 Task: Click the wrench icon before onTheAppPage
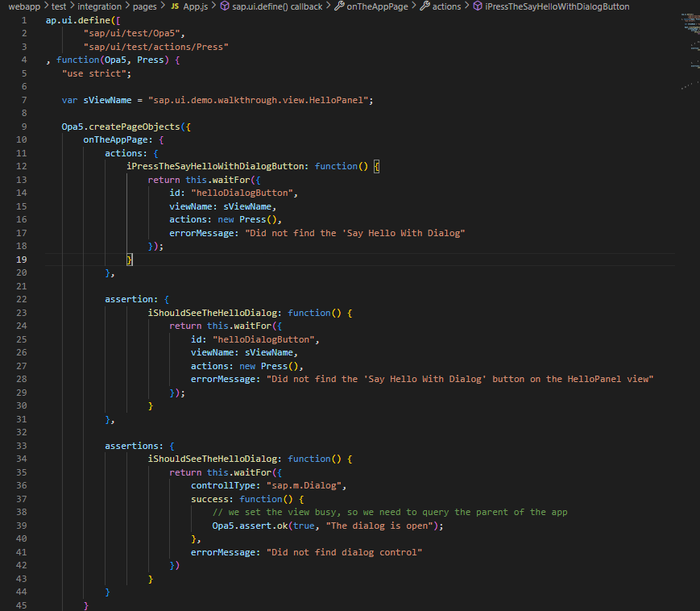coord(339,6)
